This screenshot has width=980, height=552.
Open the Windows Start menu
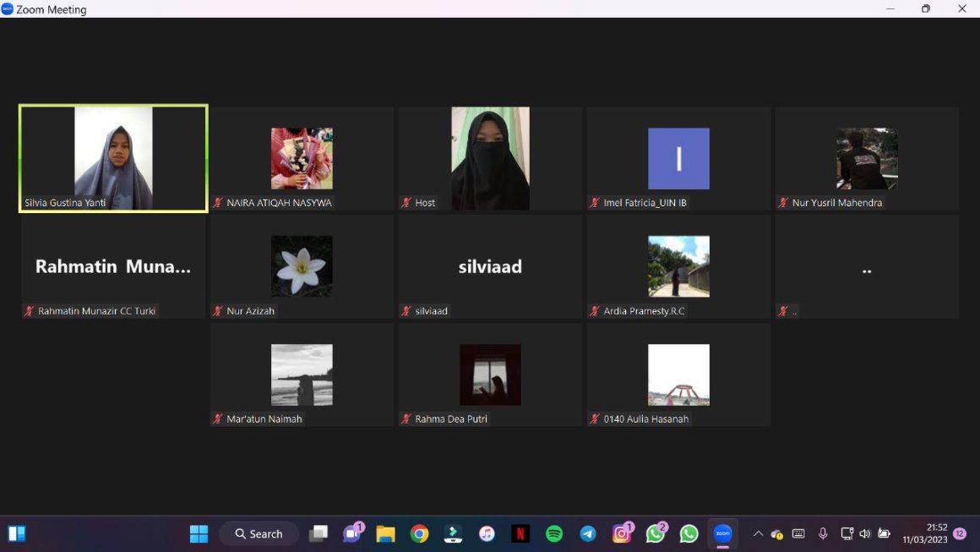pos(199,533)
